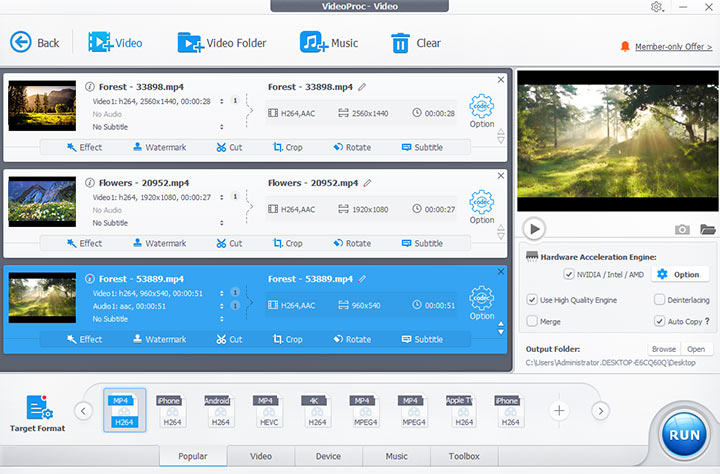Crop the Forest - 33898.mp4 video

point(288,147)
